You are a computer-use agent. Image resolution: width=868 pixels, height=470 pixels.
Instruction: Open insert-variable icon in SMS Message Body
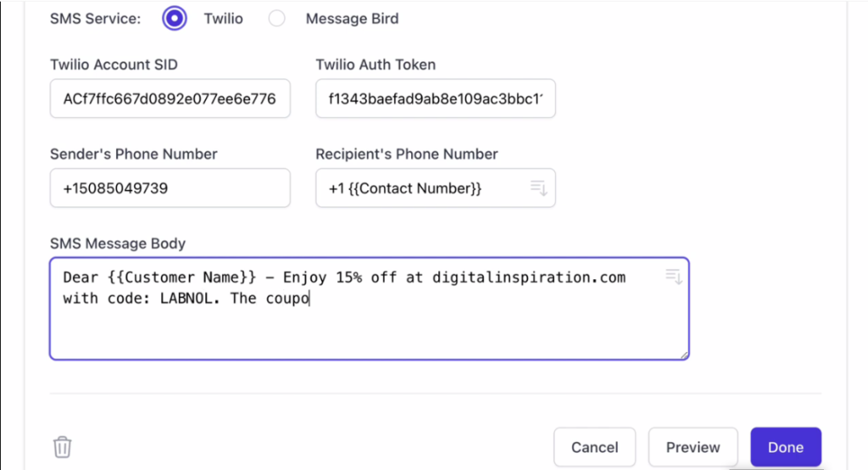[674, 276]
